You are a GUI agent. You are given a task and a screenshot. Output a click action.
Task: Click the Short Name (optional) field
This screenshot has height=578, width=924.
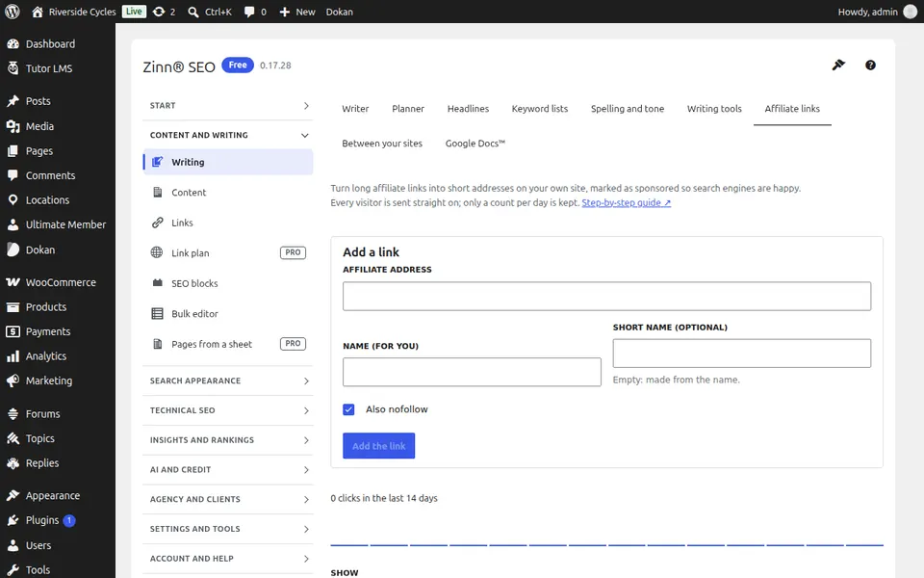point(742,354)
